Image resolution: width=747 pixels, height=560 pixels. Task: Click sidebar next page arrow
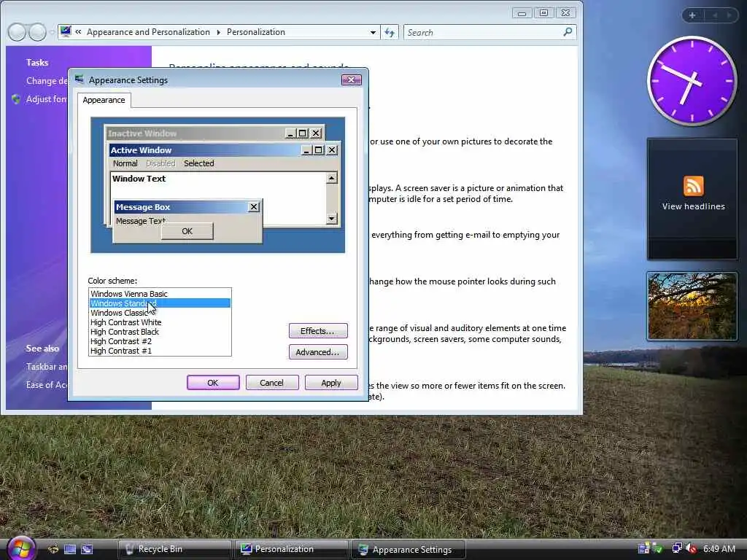point(729,15)
